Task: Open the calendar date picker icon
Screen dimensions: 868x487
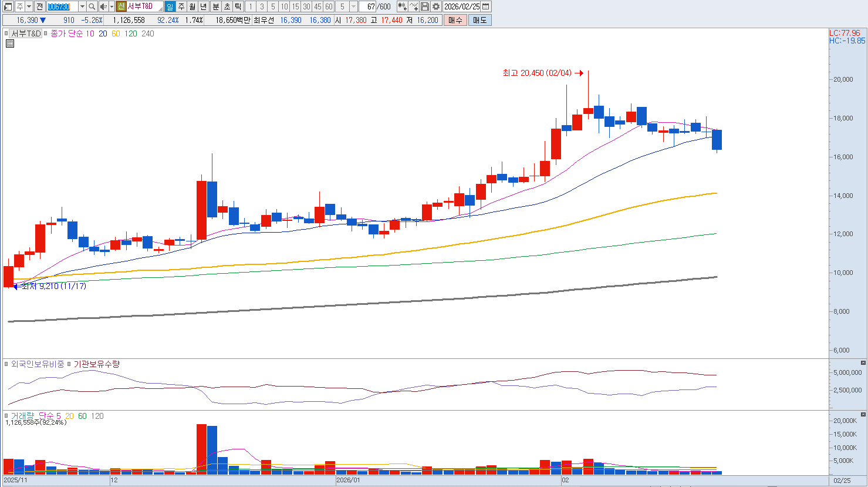Action: click(x=486, y=6)
